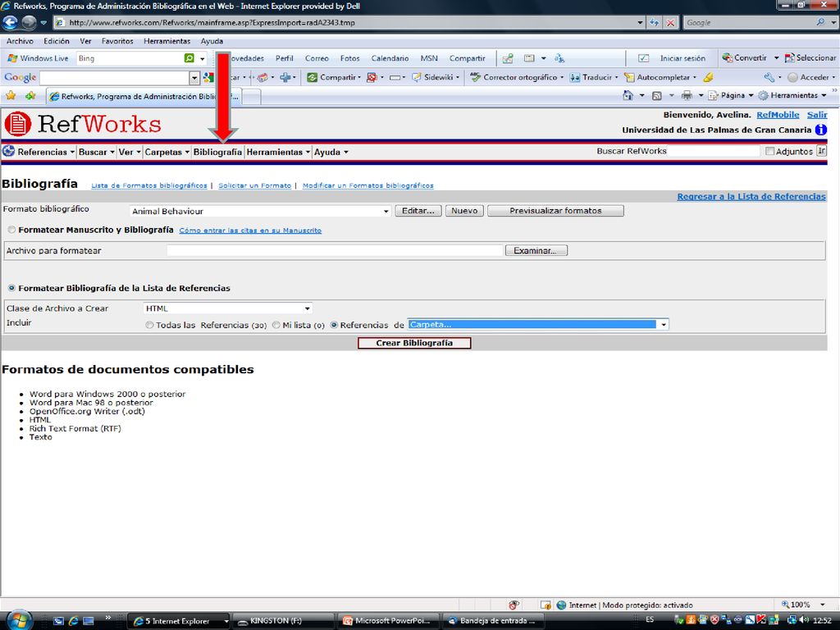
Task: Click the Crear Bibliografía button
Action: pos(414,343)
